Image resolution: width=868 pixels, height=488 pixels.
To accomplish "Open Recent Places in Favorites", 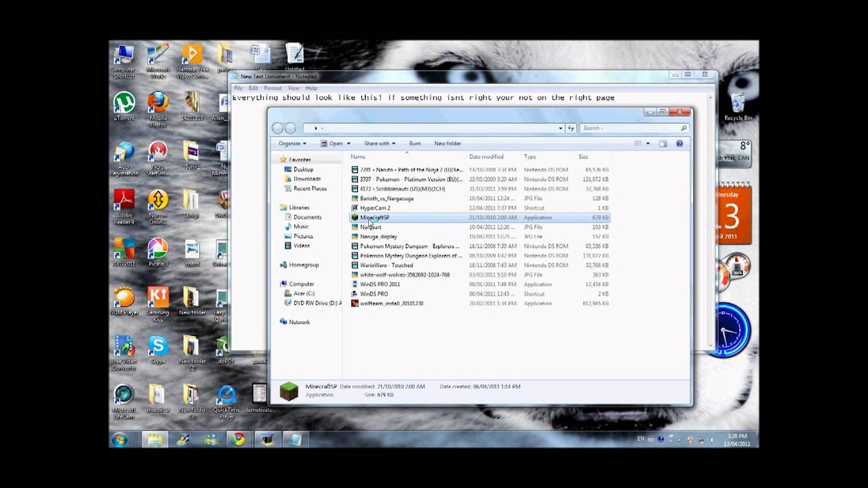I will tap(305, 188).
